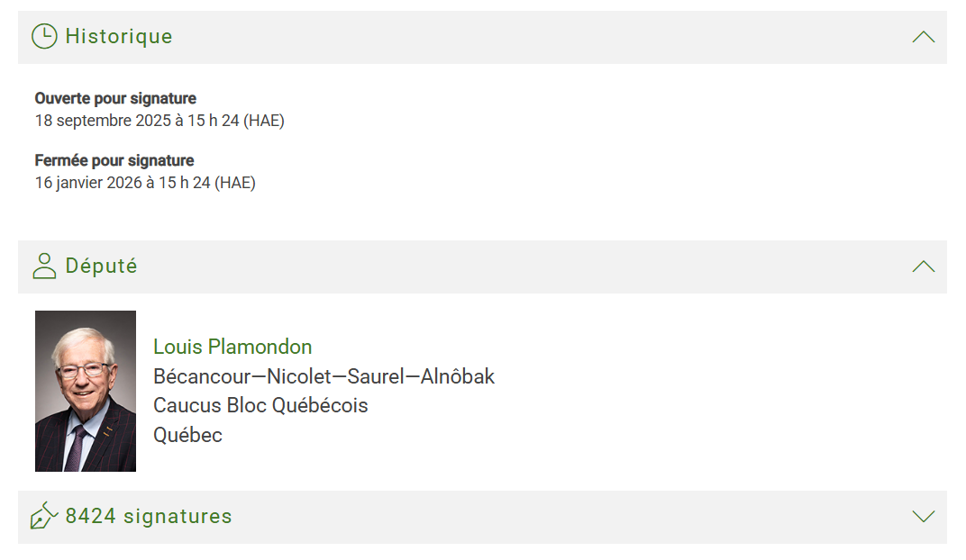Click the Caucus Bloc Québécois text
Image resolution: width=966 pixels, height=560 pixels.
[260, 405]
